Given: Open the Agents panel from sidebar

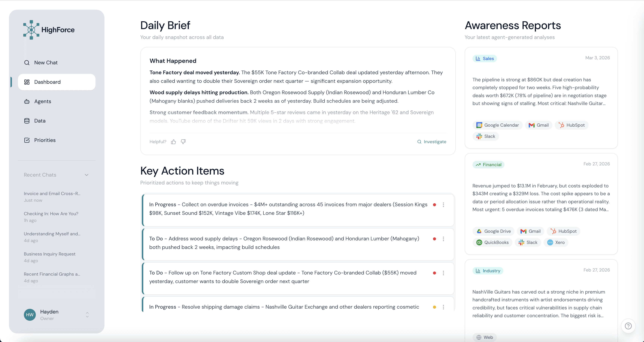Looking at the screenshot, I should tap(43, 101).
